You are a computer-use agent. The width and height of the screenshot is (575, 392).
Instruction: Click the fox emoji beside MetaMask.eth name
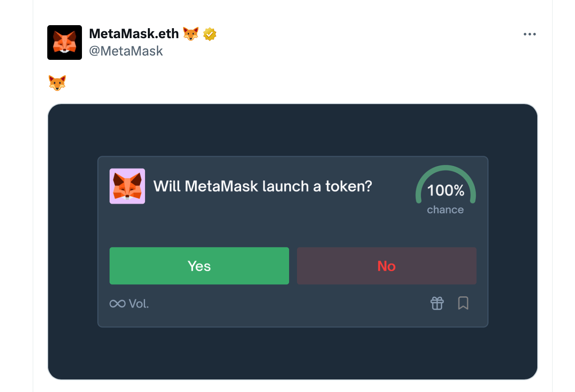click(x=190, y=33)
